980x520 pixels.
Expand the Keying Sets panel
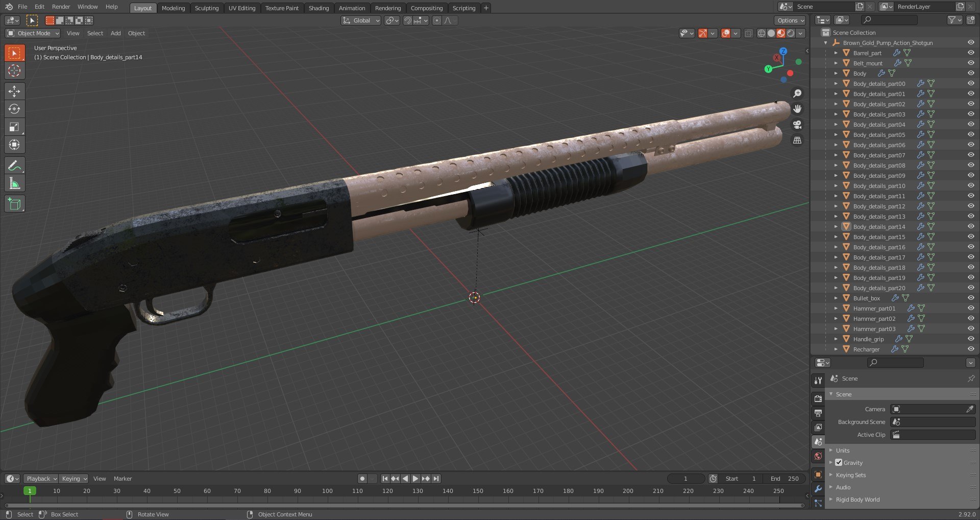[851, 475]
